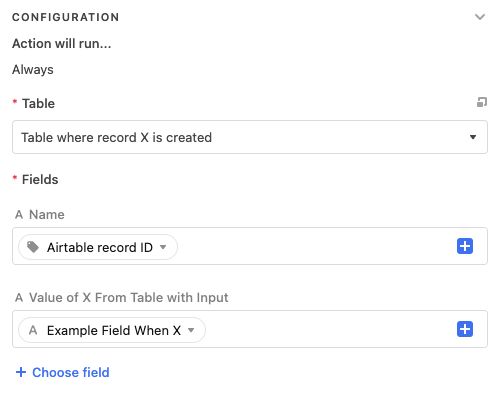Viewport: 496px width, 396px height.
Task: Click the text type icon beside Name label
Action: coord(19,214)
